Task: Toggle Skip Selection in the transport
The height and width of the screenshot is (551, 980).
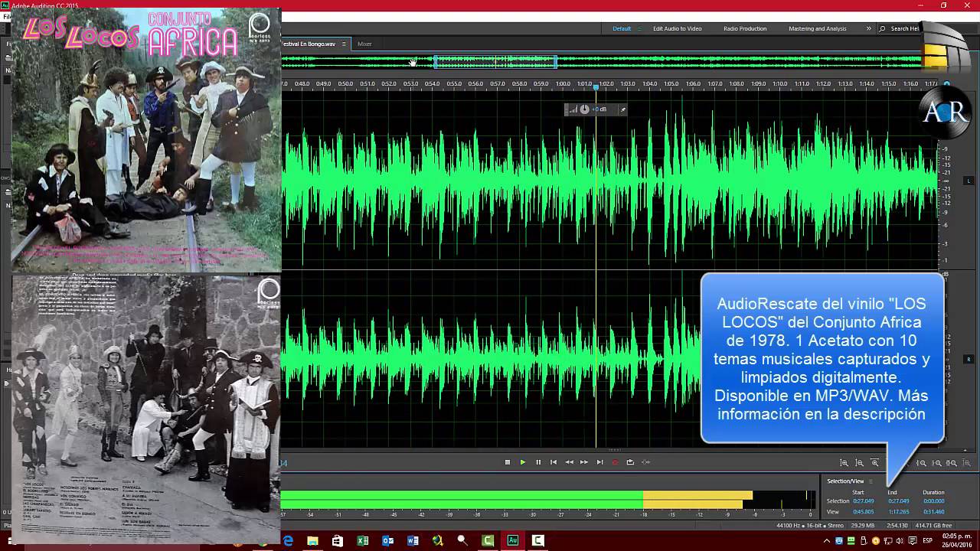Action: pyautogui.click(x=645, y=462)
